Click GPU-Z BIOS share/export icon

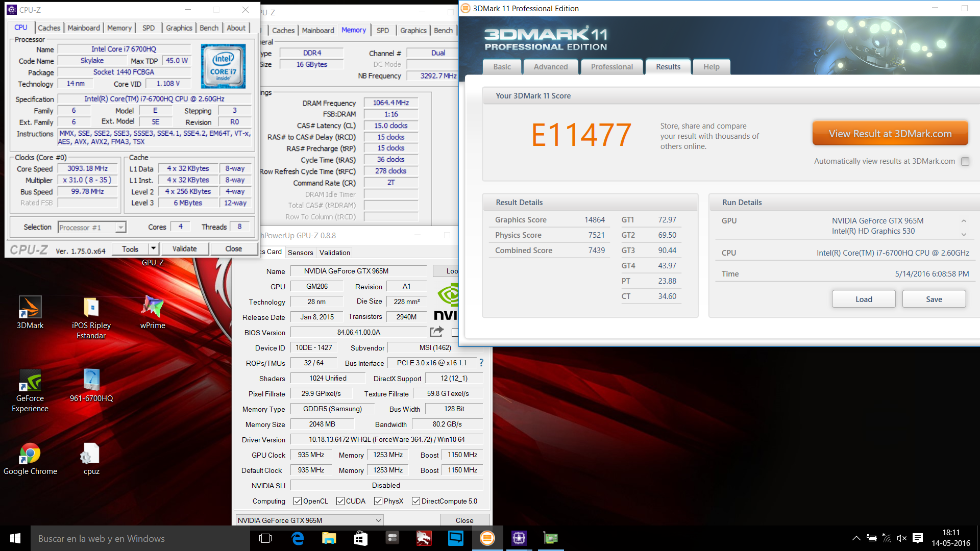tap(436, 332)
